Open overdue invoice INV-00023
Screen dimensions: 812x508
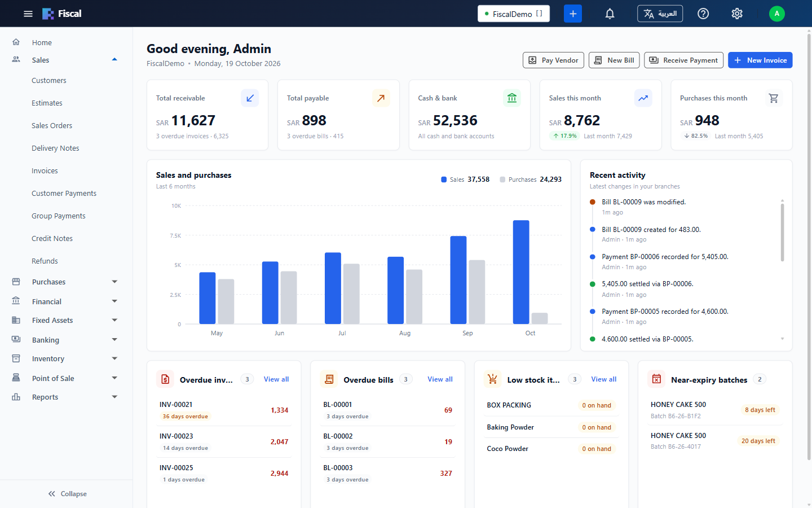point(224,441)
